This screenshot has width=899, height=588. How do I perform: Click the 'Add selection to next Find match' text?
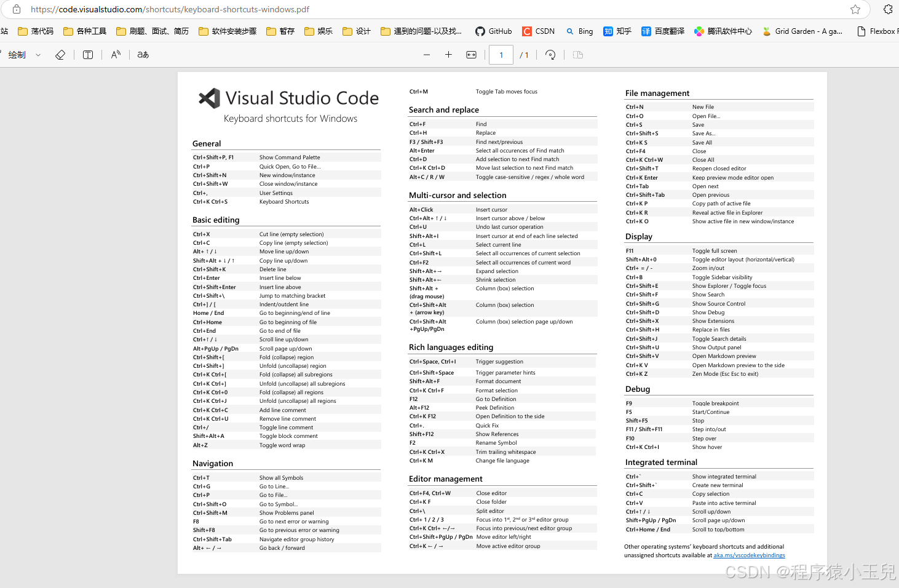[x=517, y=159]
